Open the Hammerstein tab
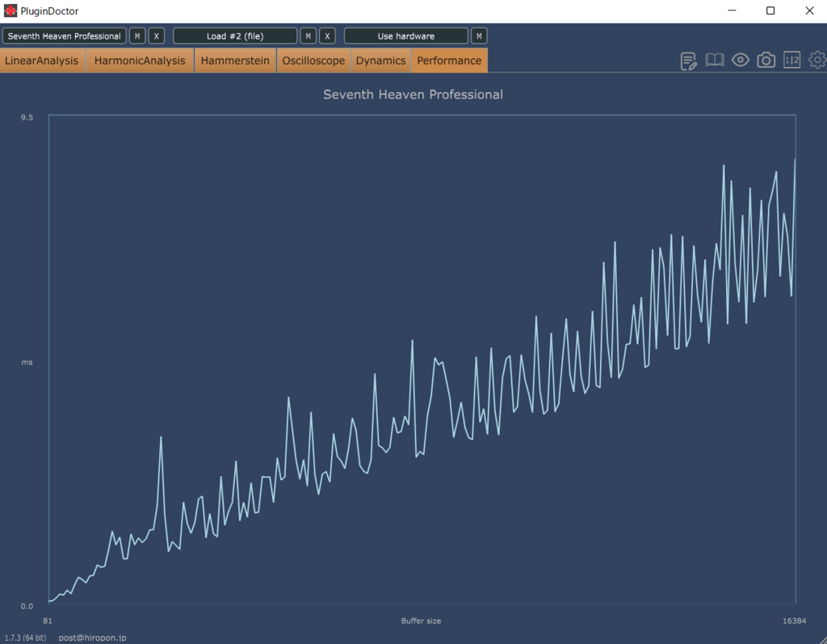This screenshot has height=644, width=827. (x=235, y=61)
